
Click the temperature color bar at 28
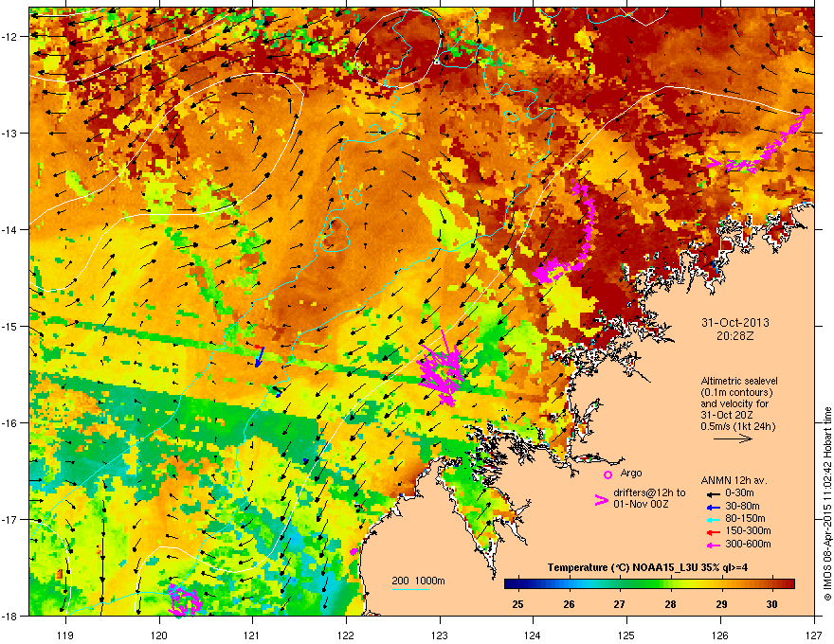pyautogui.click(x=670, y=584)
